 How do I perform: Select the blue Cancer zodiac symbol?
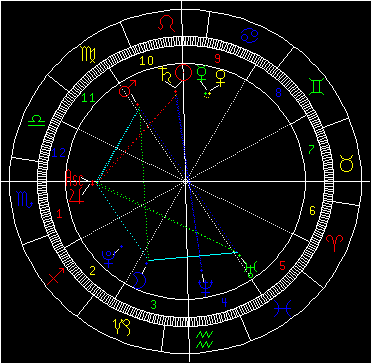[249, 35]
